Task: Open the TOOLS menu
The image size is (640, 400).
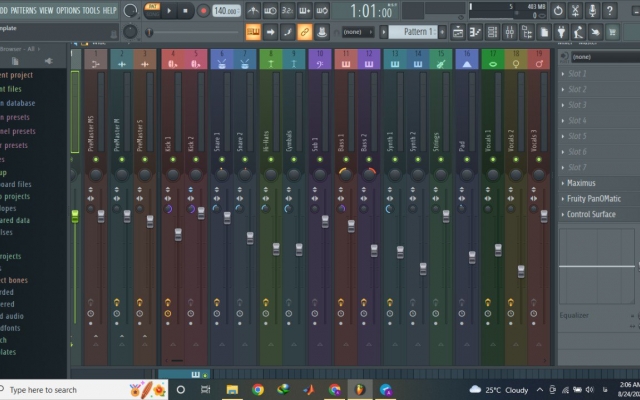Action: tap(91, 10)
